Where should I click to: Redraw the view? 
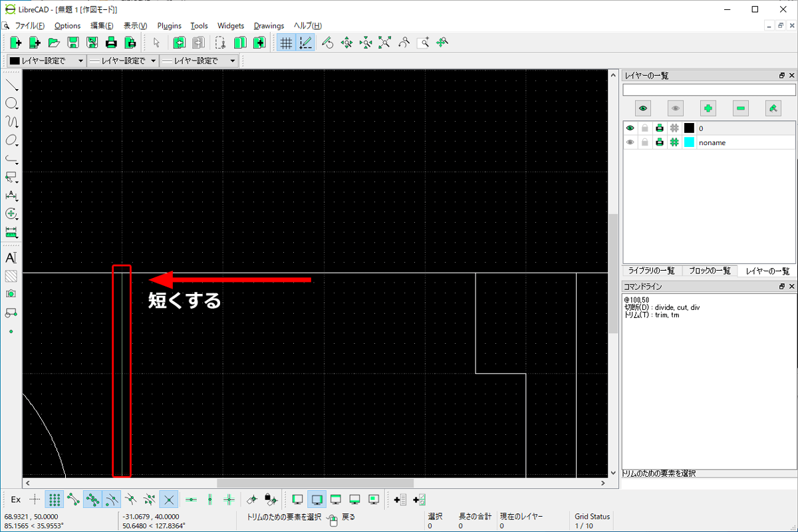[x=327, y=43]
